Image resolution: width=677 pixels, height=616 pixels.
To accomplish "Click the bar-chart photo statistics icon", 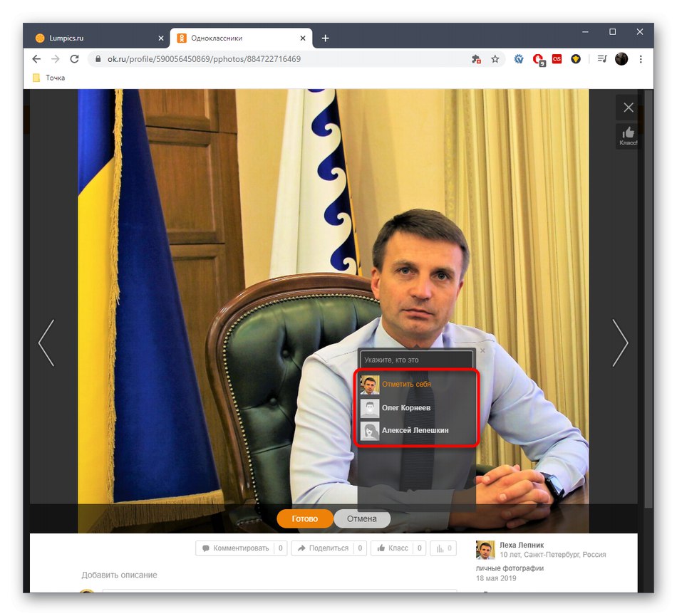I will point(439,548).
